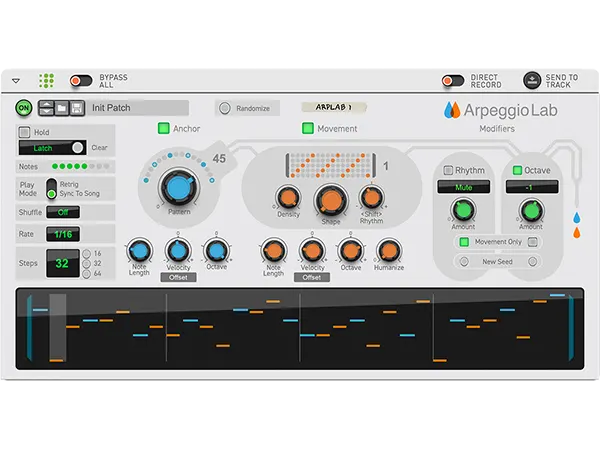The width and height of the screenshot is (600, 450).
Task: Click the Init Patch name field
Action: pos(139,108)
